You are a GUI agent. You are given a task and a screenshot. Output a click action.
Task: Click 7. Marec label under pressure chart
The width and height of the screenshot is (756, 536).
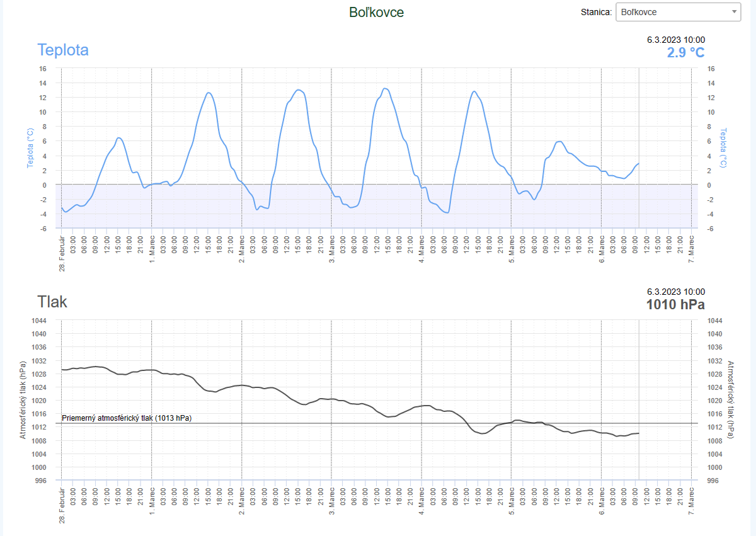692,503
